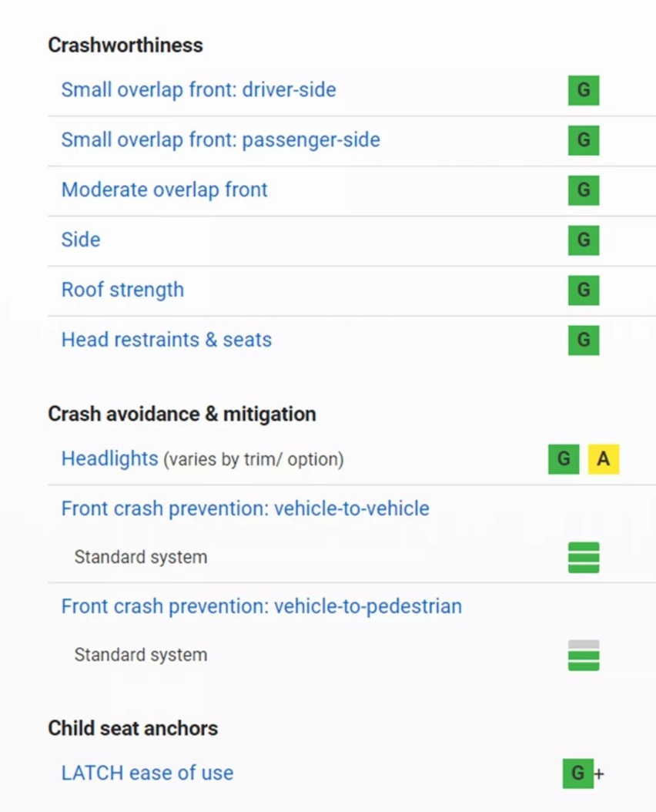Click the green G headlights rating badge
This screenshot has height=812, width=656.
(564, 459)
